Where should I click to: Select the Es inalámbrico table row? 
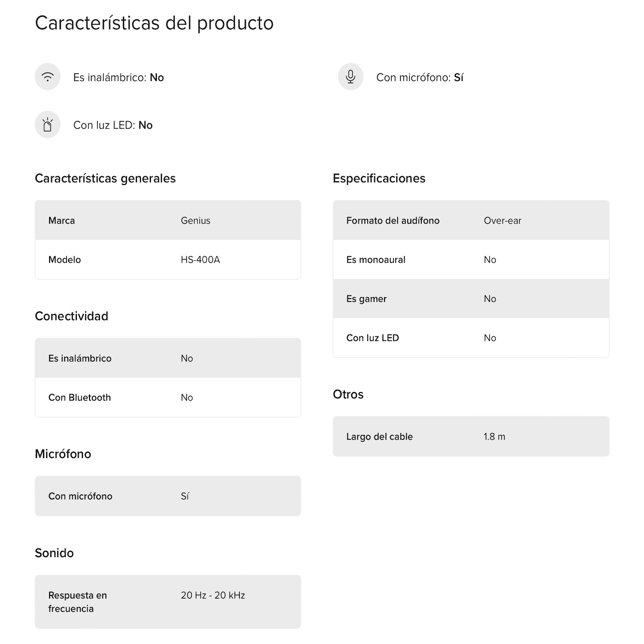[168, 358]
